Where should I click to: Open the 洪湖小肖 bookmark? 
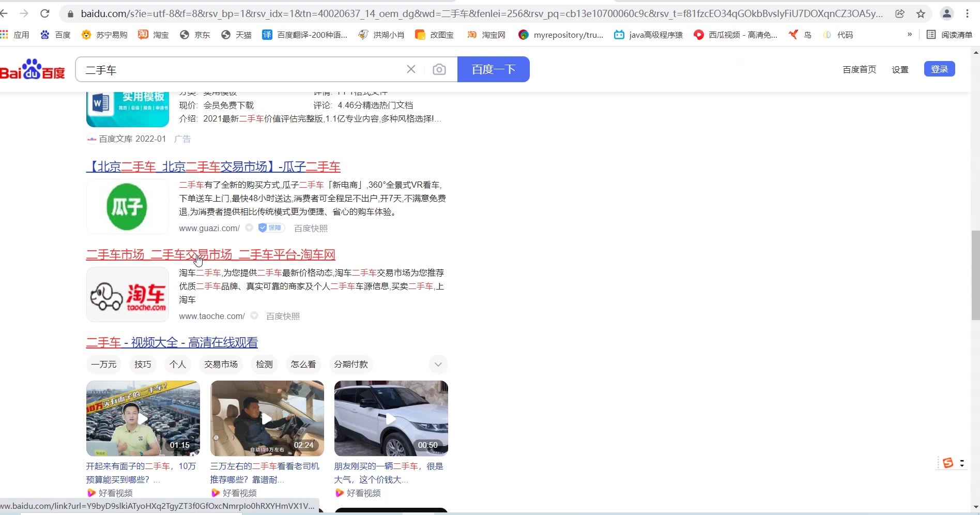tap(381, 35)
